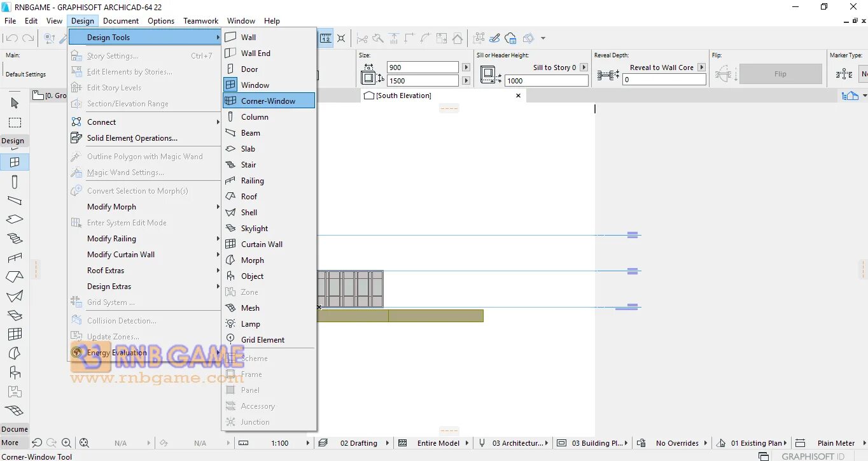
Task: Open the Options menu
Action: pos(161,20)
